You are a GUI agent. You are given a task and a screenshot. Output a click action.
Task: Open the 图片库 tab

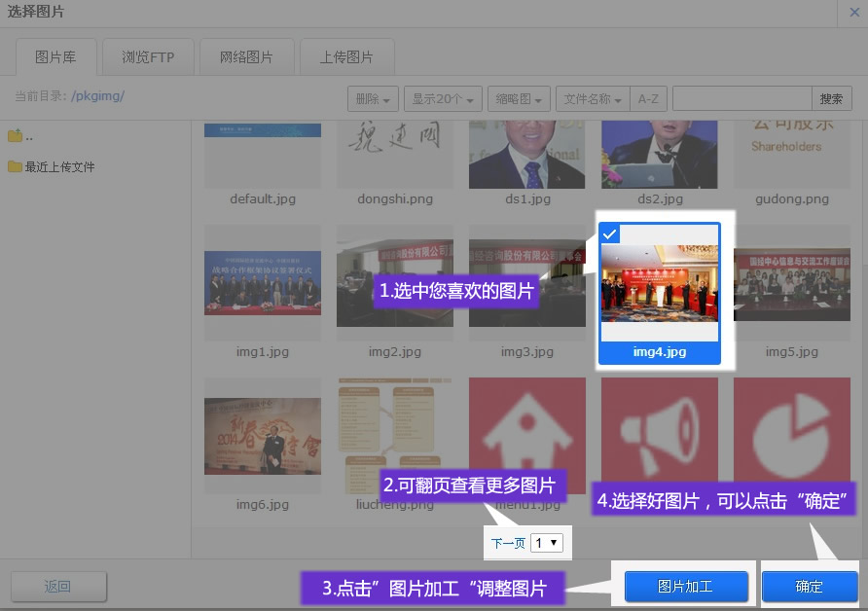(x=55, y=57)
